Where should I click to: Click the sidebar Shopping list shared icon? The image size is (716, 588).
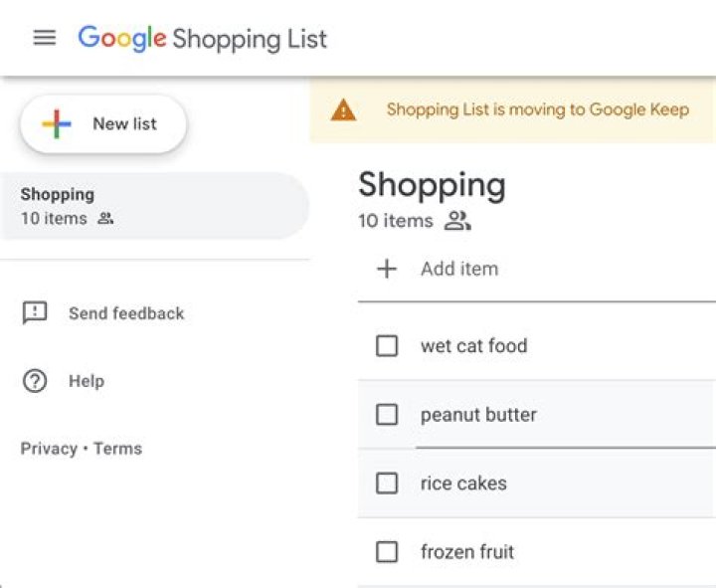pyautogui.click(x=105, y=219)
